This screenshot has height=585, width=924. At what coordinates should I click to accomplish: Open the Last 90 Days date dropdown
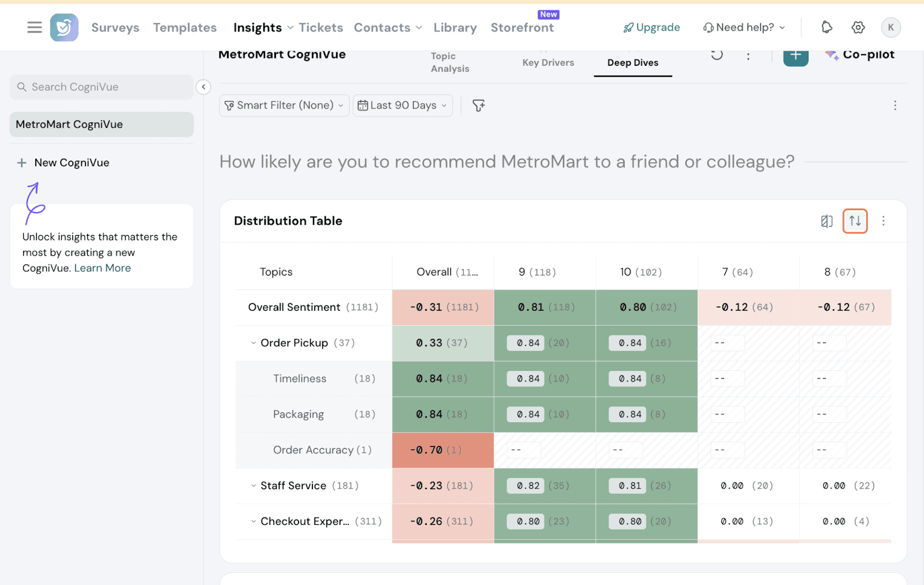403,106
